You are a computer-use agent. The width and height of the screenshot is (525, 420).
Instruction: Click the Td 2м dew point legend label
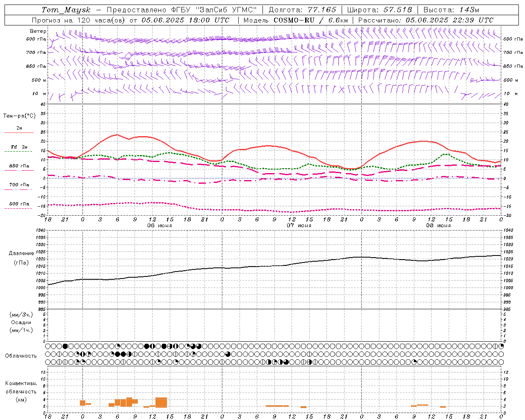point(19,147)
